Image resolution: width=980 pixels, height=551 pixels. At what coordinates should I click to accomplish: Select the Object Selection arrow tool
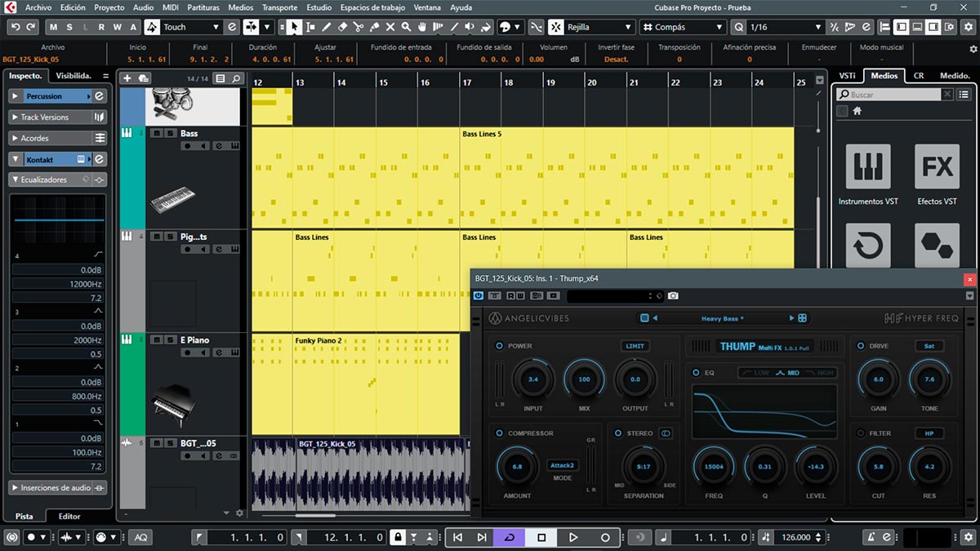[293, 27]
